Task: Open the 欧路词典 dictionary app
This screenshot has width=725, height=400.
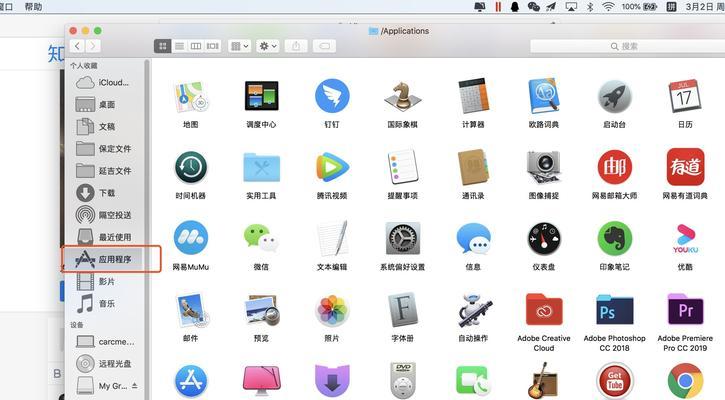Action: (x=544, y=97)
